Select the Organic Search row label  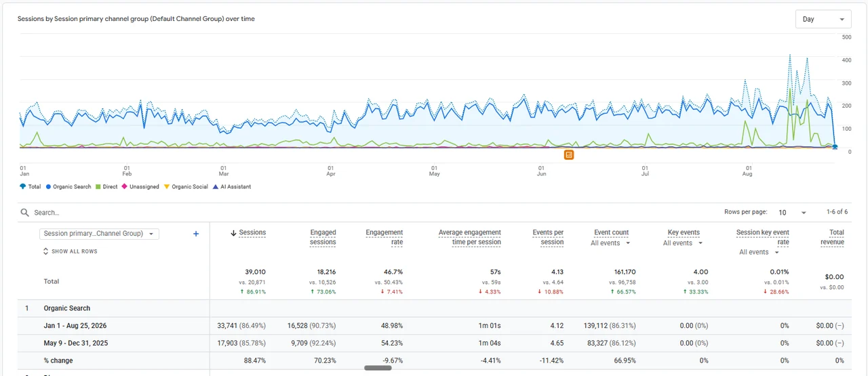(67, 308)
